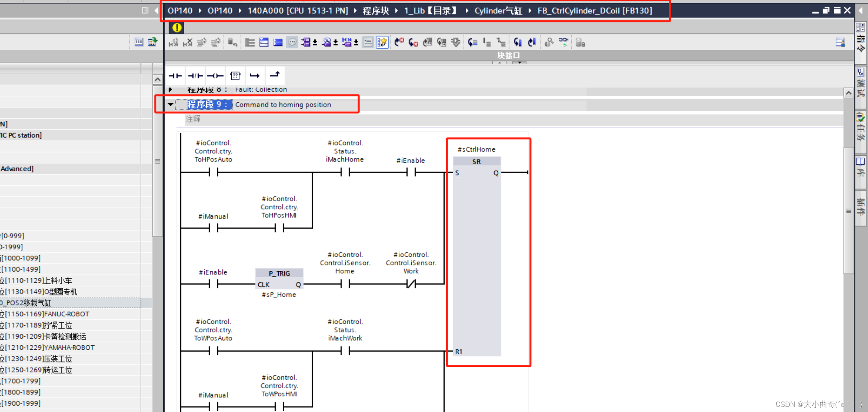Screen dimensions: 868x412
Task: Collapse project tree with left arrow
Action: tap(156, 10)
